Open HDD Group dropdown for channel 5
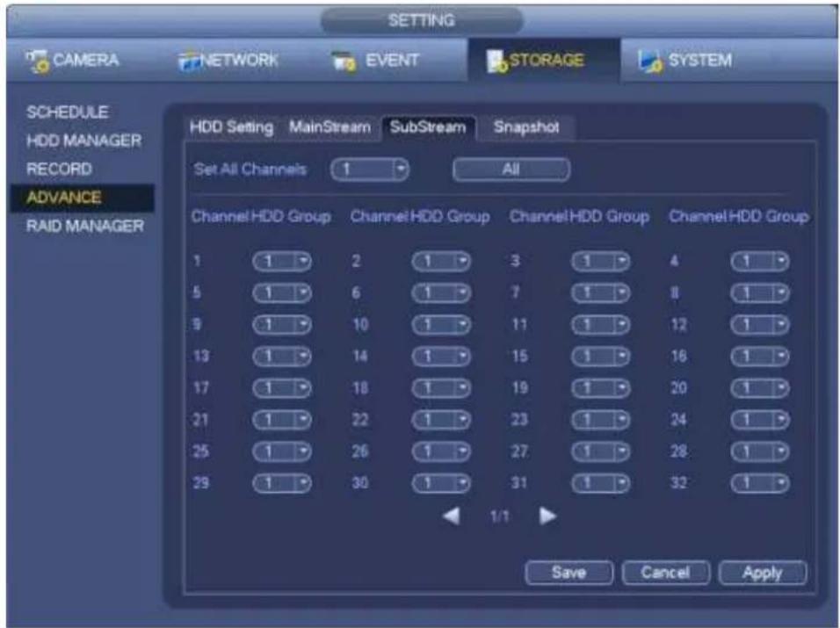Viewport: 840px width, 628px height. [282, 292]
